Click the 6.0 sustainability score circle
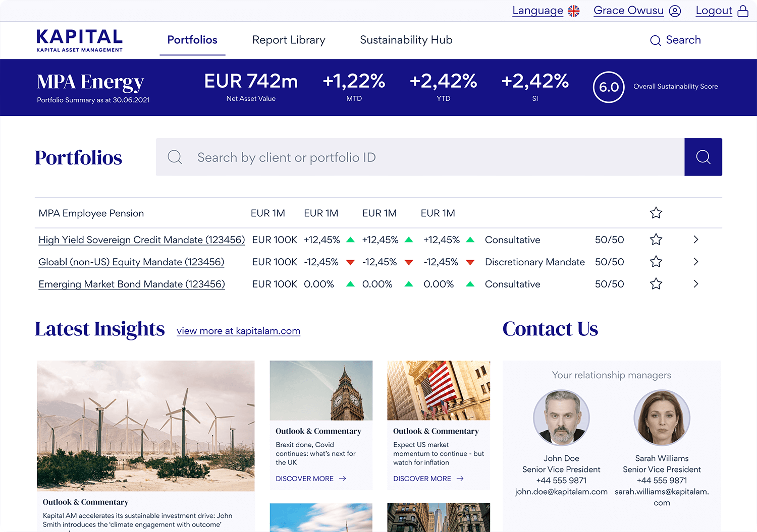 609,87
